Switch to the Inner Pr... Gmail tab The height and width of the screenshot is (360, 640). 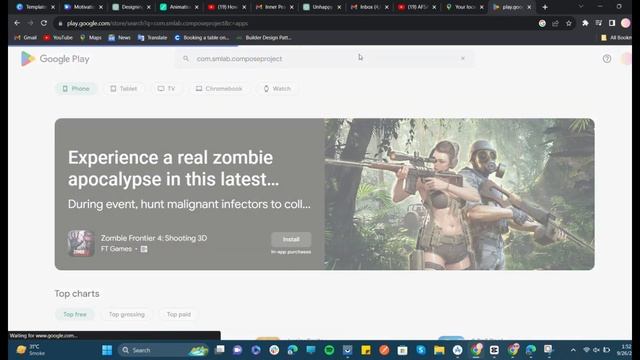pyautogui.click(x=274, y=7)
